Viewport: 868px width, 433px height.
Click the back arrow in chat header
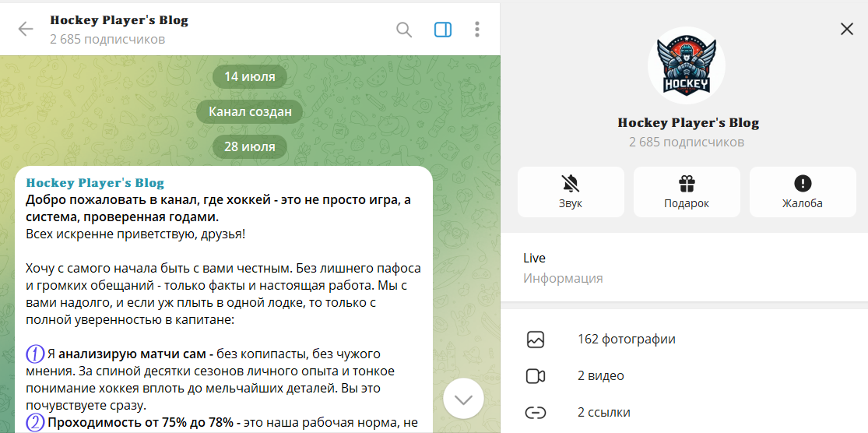[26, 30]
